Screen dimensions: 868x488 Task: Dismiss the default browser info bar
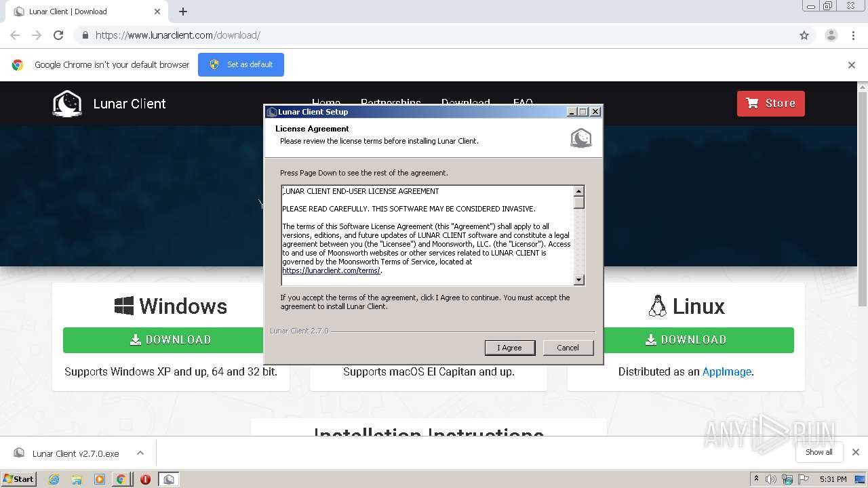(x=852, y=65)
